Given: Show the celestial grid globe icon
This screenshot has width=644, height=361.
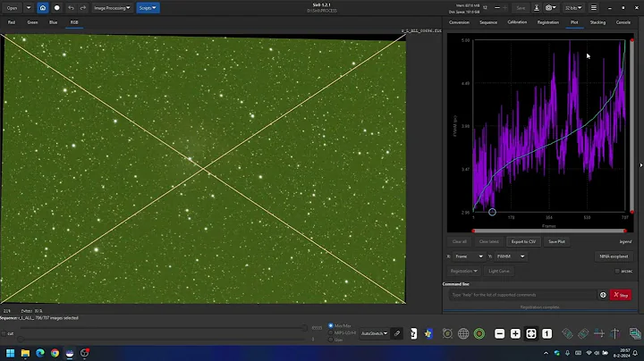Looking at the screenshot, I should (463, 333).
